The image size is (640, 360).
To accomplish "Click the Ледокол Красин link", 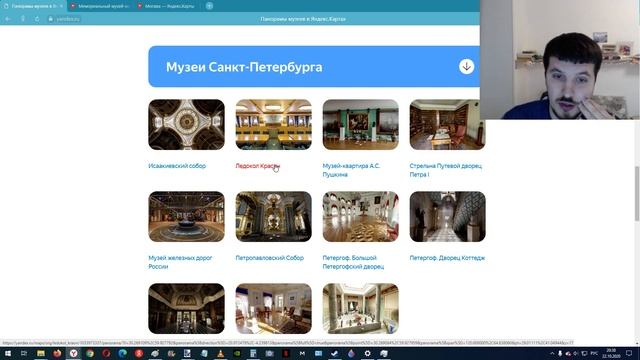I will (x=258, y=166).
